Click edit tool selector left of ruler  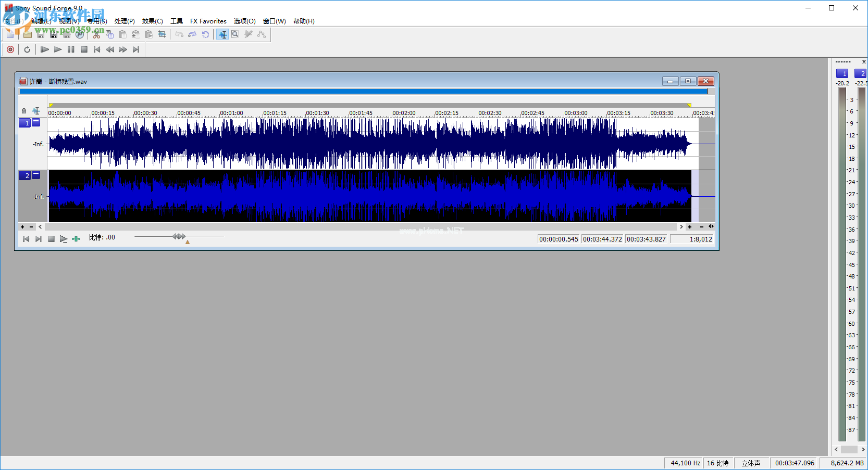coord(36,111)
